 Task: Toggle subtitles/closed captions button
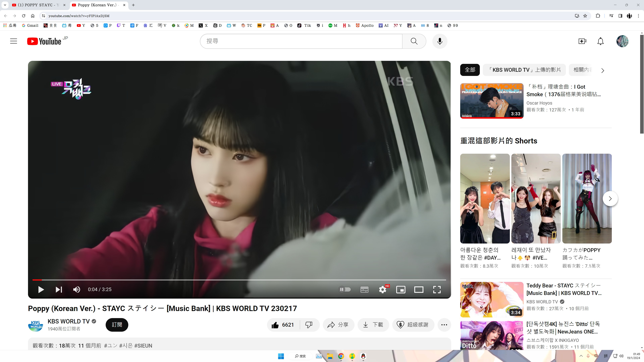point(364,290)
